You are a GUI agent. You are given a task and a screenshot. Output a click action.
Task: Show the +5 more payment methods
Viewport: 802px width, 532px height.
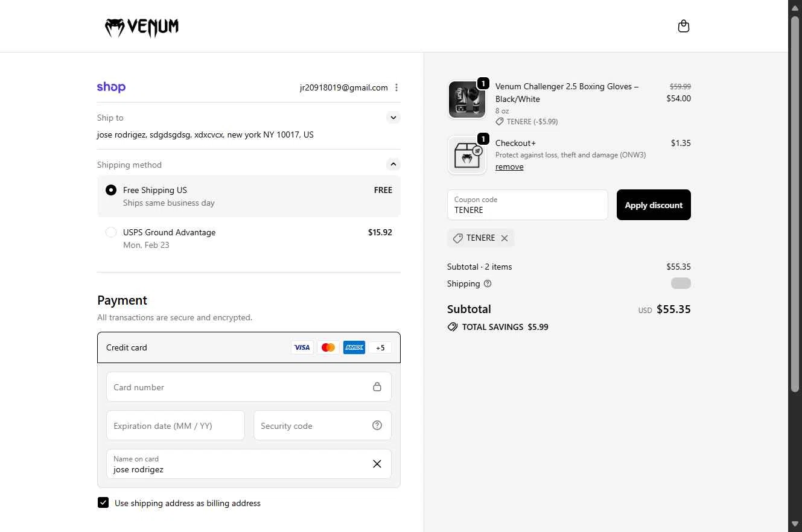[380, 347]
